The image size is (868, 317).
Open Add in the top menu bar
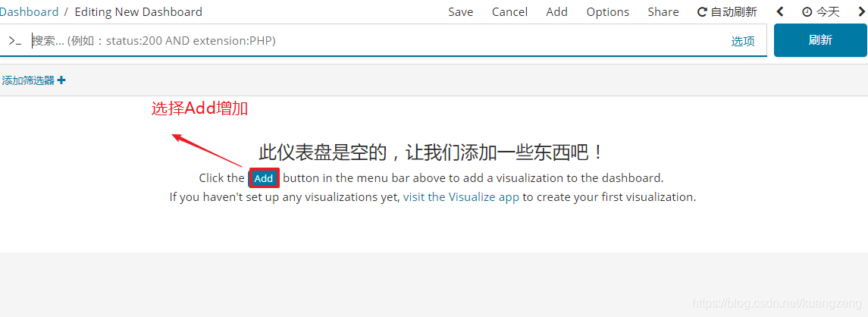tap(557, 11)
